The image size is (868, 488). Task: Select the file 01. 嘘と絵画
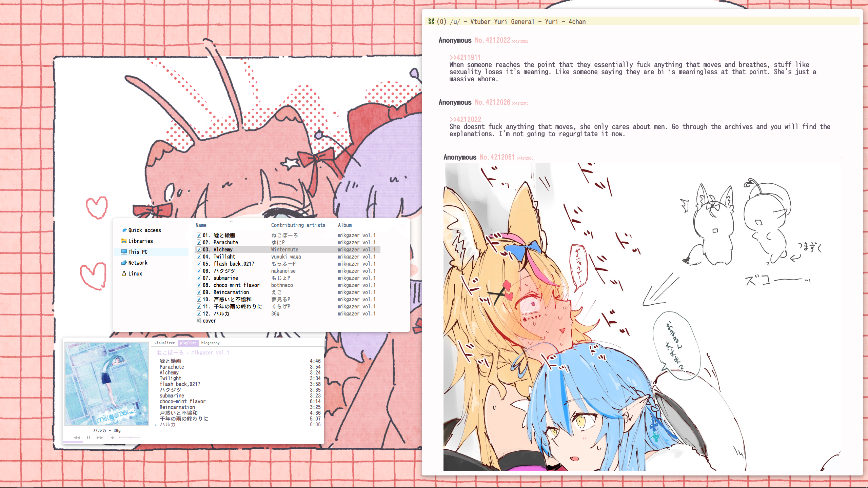pyautogui.click(x=219, y=235)
